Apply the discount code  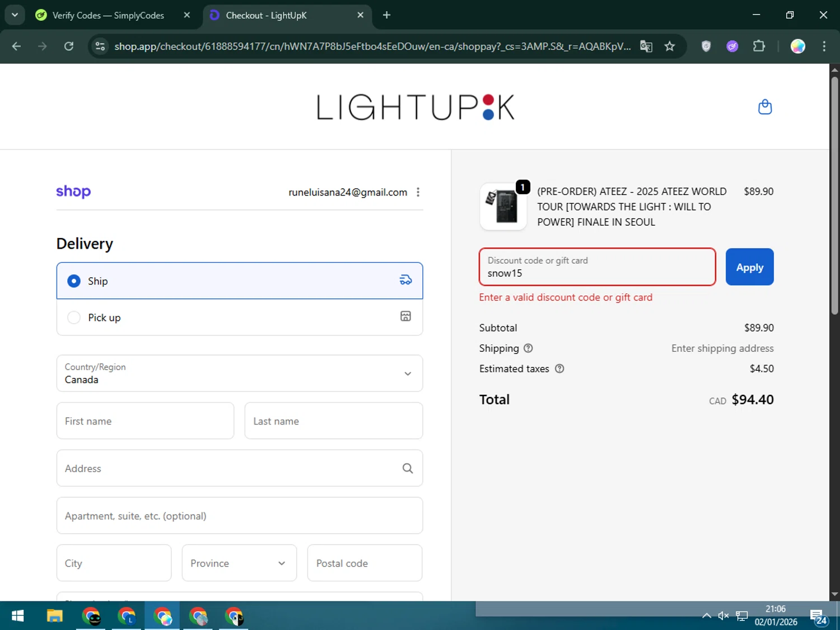pyautogui.click(x=750, y=267)
